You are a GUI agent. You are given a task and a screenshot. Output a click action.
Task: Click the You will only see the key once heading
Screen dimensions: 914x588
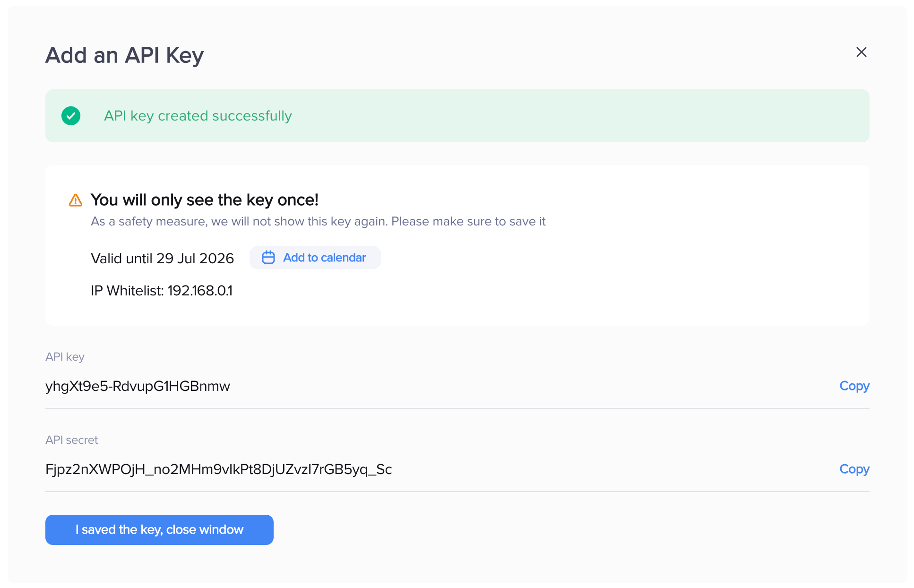tap(204, 200)
